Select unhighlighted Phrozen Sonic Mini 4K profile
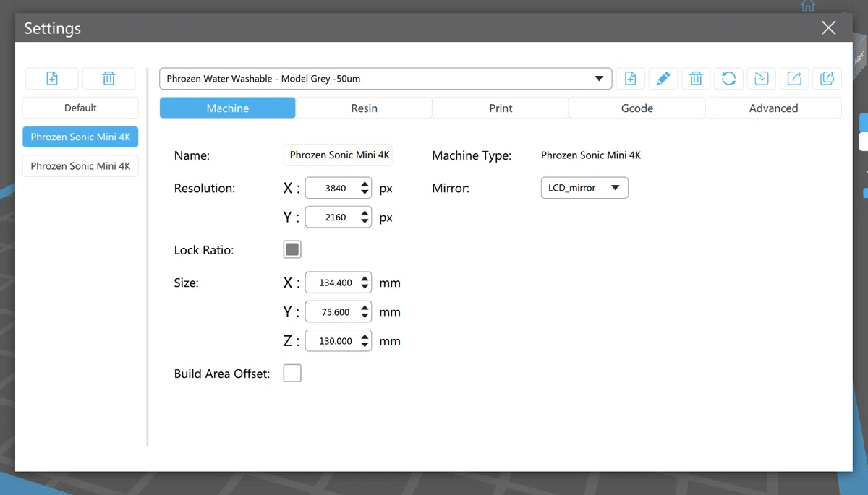The width and height of the screenshot is (868, 495). coord(80,165)
